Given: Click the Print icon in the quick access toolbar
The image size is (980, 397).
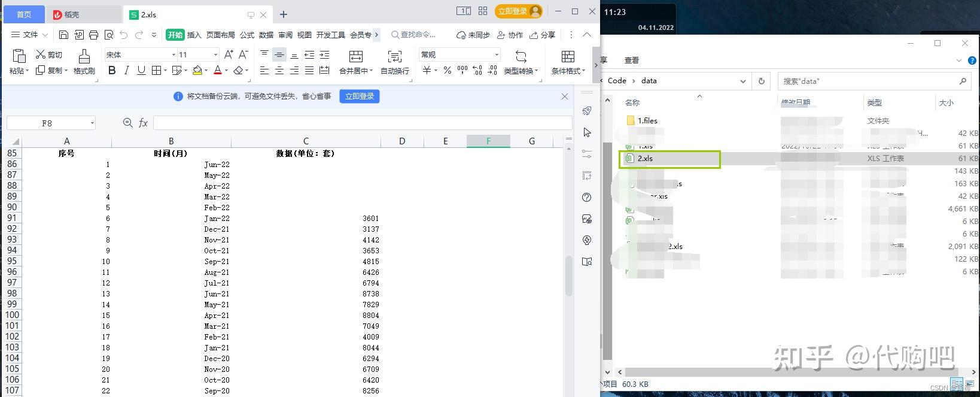Looking at the screenshot, I should [x=93, y=35].
